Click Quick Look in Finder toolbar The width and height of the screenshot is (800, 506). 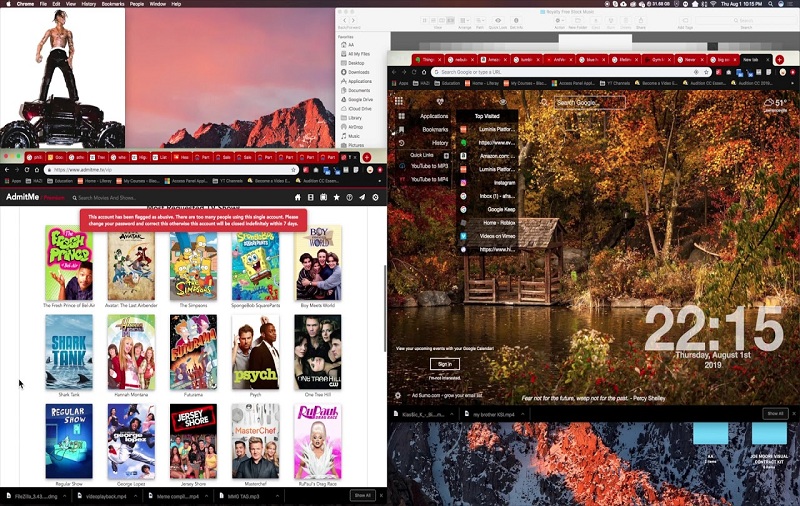click(498, 21)
